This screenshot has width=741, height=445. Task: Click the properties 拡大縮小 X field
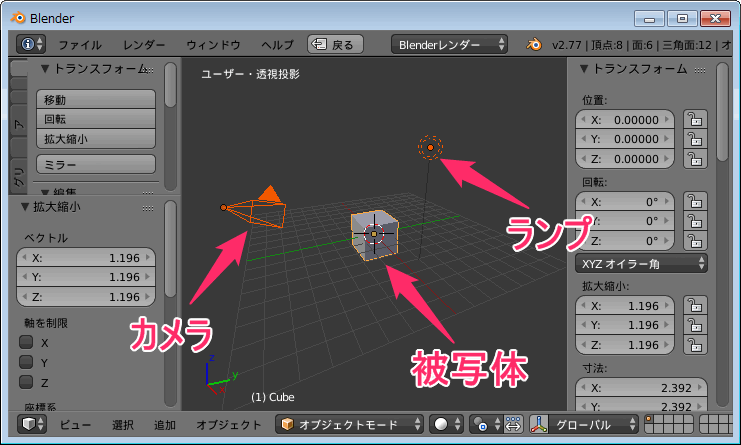click(625, 306)
